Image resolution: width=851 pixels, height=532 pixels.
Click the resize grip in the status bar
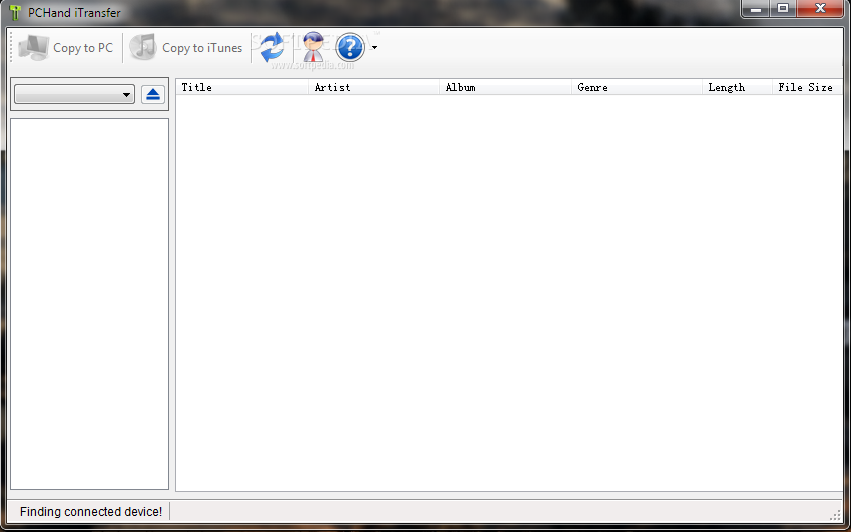[836, 513]
